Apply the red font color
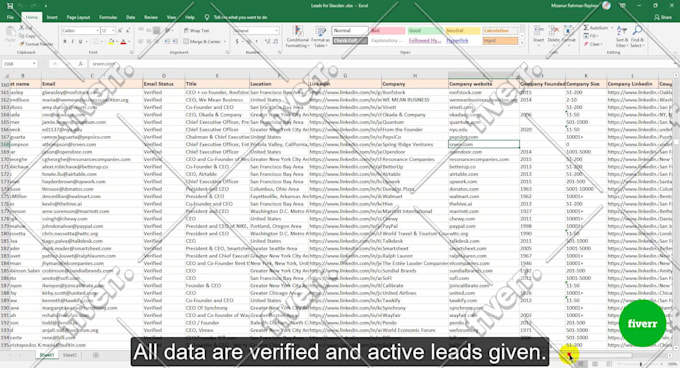The image size is (680, 368). (x=123, y=42)
